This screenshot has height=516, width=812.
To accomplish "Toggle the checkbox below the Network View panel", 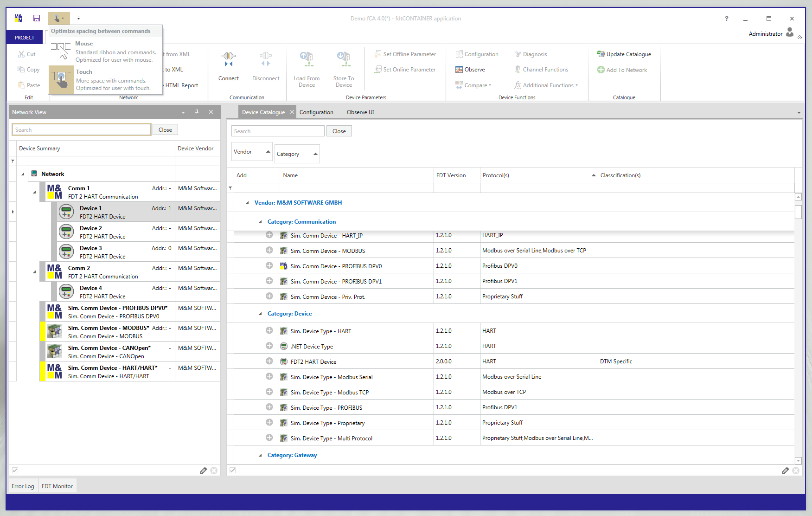I will pyautogui.click(x=15, y=470).
